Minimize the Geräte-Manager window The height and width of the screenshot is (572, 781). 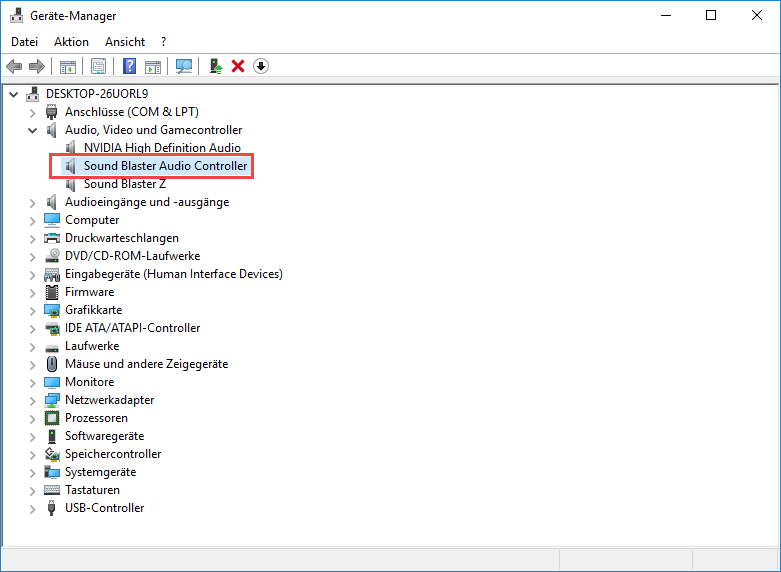(x=666, y=15)
